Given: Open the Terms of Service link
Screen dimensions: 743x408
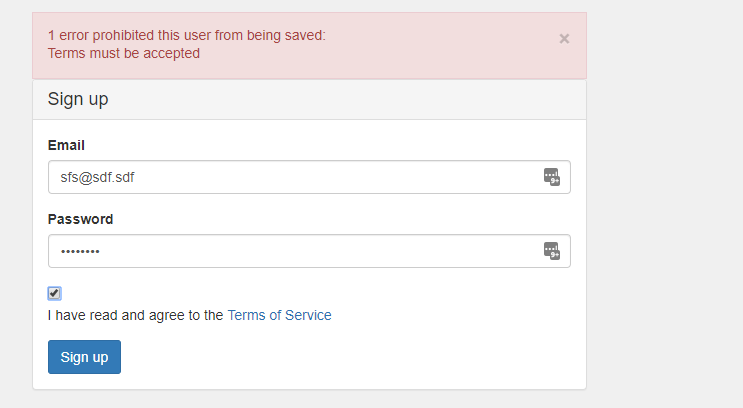Looking at the screenshot, I should (x=279, y=315).
